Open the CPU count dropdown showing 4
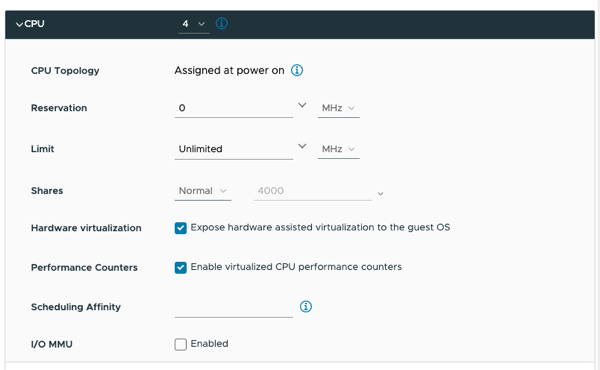Screen dimensions: 600x370 coord(194,24)
